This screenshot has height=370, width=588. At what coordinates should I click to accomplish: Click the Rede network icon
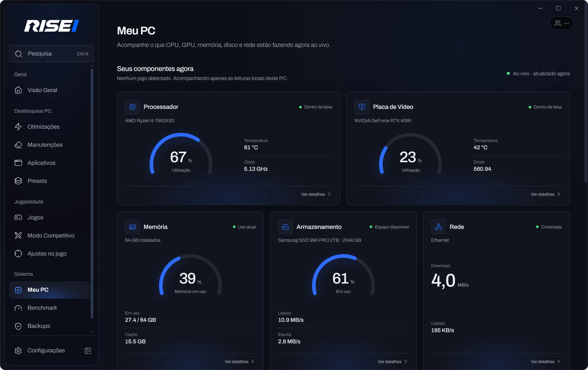coord(439,227)
